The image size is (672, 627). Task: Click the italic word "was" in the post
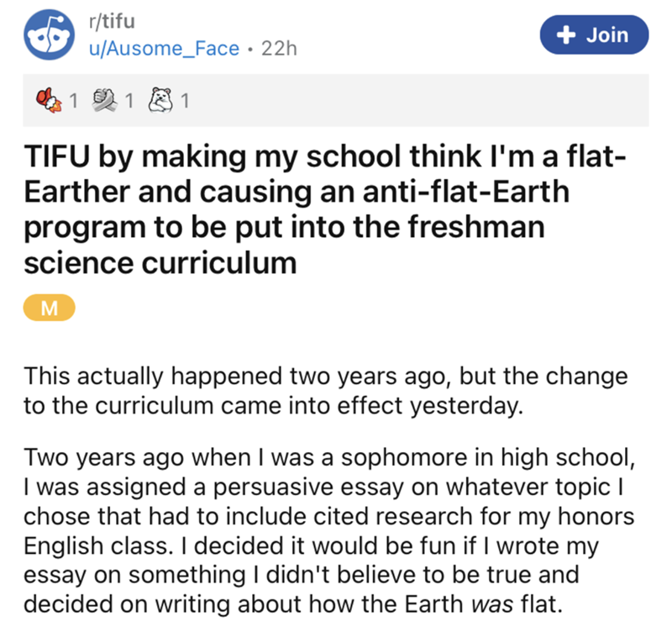pyautogui.click(x=492, y=603)
